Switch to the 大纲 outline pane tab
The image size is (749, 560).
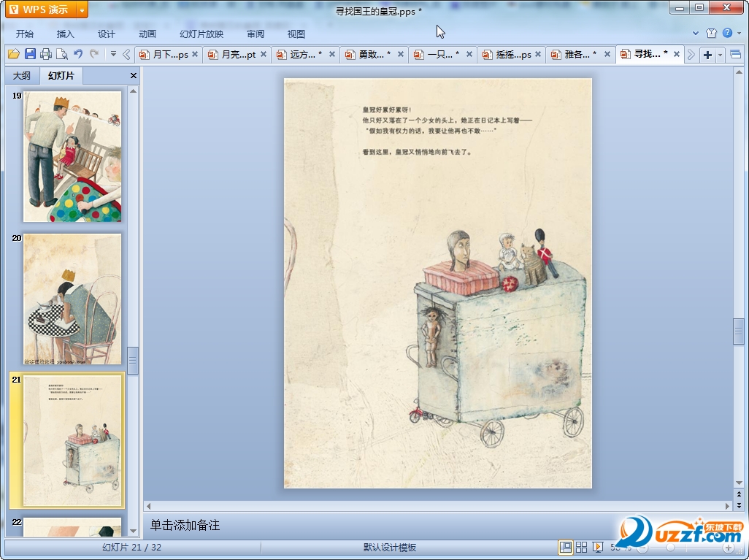(21, 75)
